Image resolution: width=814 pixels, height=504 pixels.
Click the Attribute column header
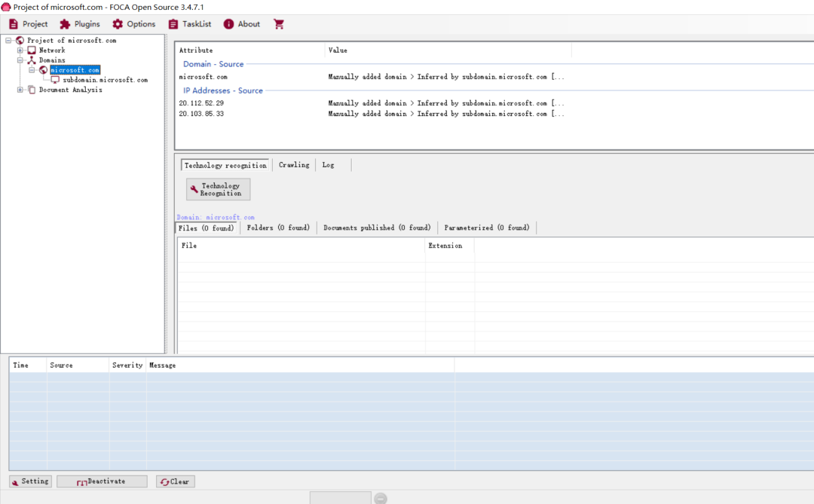250,50
